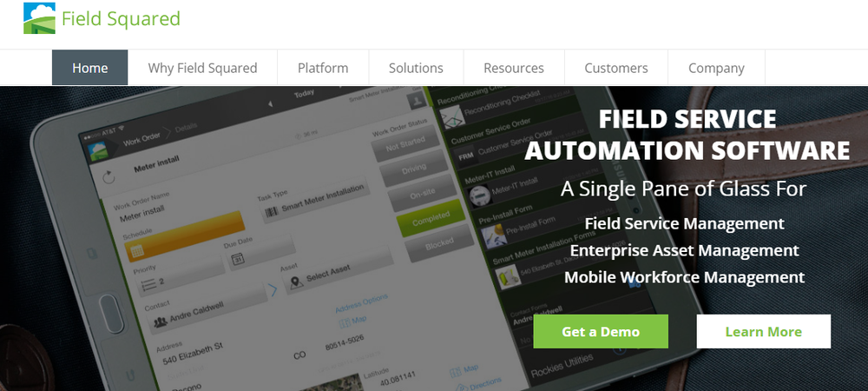Open the Company menu item

click(x=716, y=68)
